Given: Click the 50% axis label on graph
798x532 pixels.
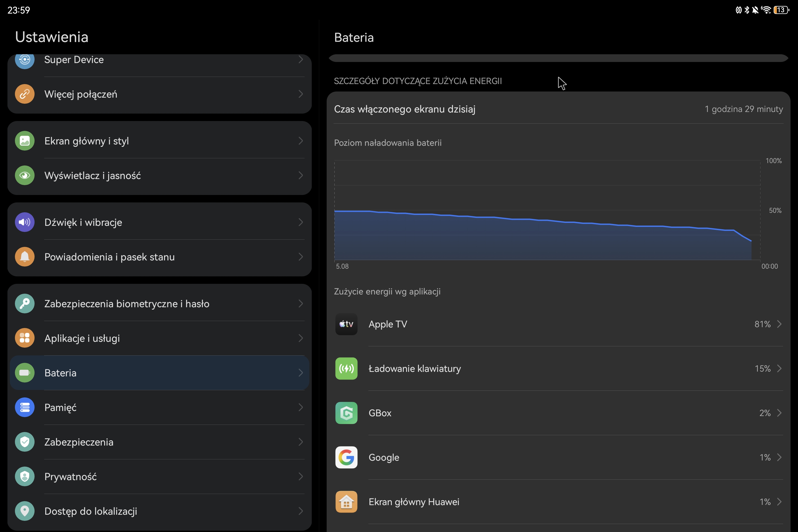Looking at the screenshot, I should point(775,211).
